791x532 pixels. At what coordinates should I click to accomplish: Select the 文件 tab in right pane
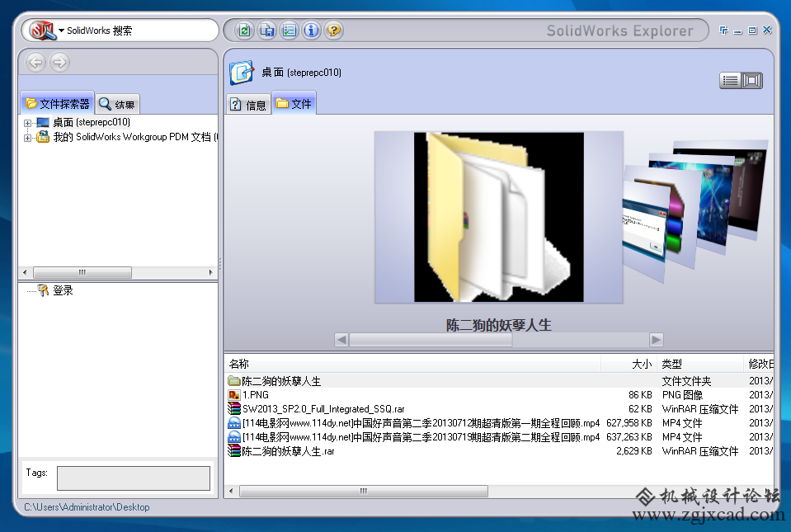click(294, 103)
